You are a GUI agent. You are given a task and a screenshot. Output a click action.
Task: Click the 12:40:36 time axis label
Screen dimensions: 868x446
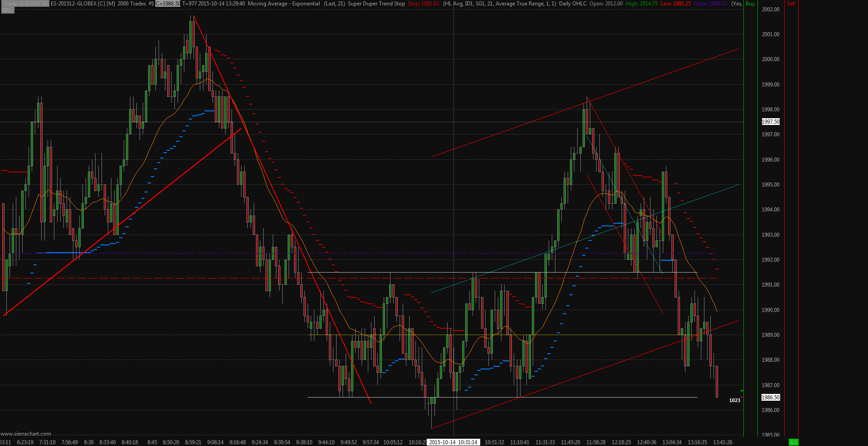point(646,442)
